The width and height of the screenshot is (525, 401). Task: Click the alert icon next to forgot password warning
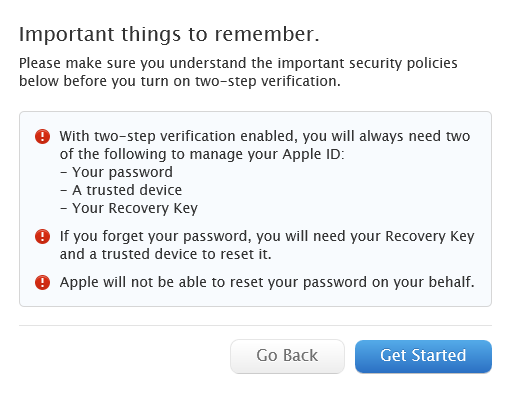(x=43, y=237)
